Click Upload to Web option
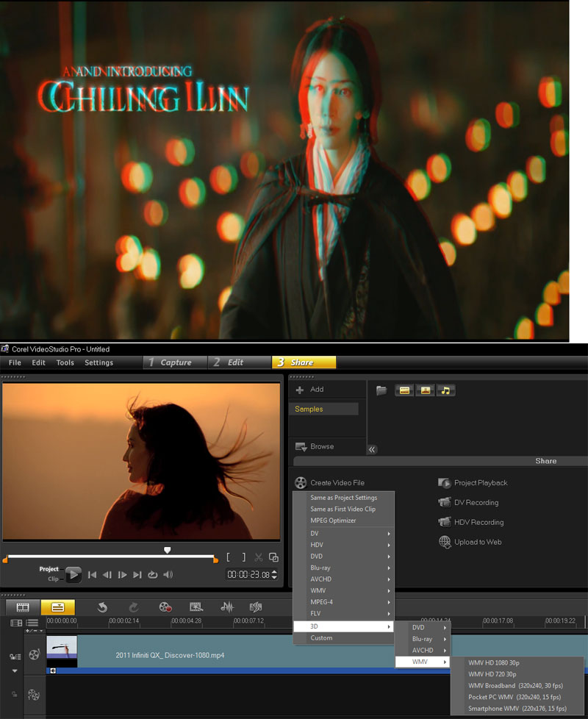 pos(470,542)
